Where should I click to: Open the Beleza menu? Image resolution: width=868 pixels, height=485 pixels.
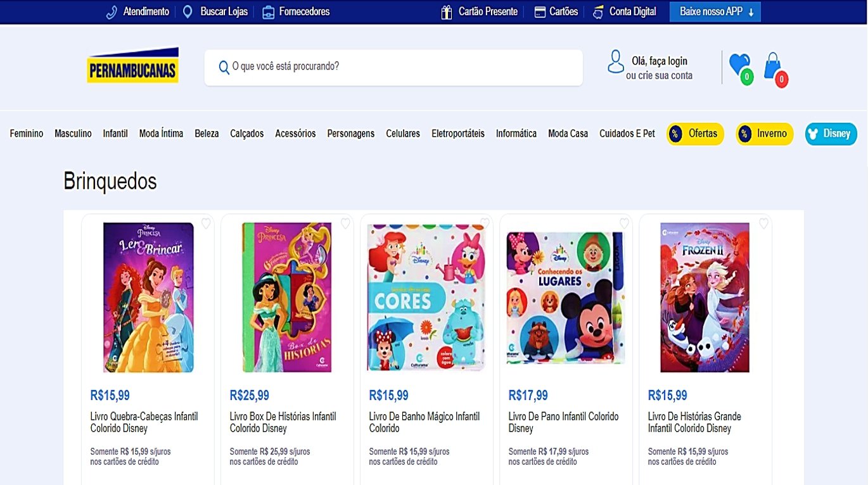click(x=207, y=134)
